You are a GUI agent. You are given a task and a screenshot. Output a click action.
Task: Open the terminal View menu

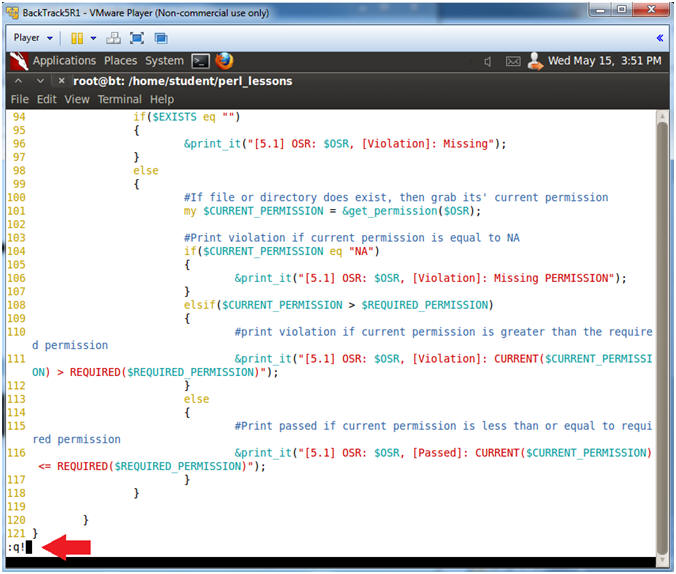(x=77, y=99)
